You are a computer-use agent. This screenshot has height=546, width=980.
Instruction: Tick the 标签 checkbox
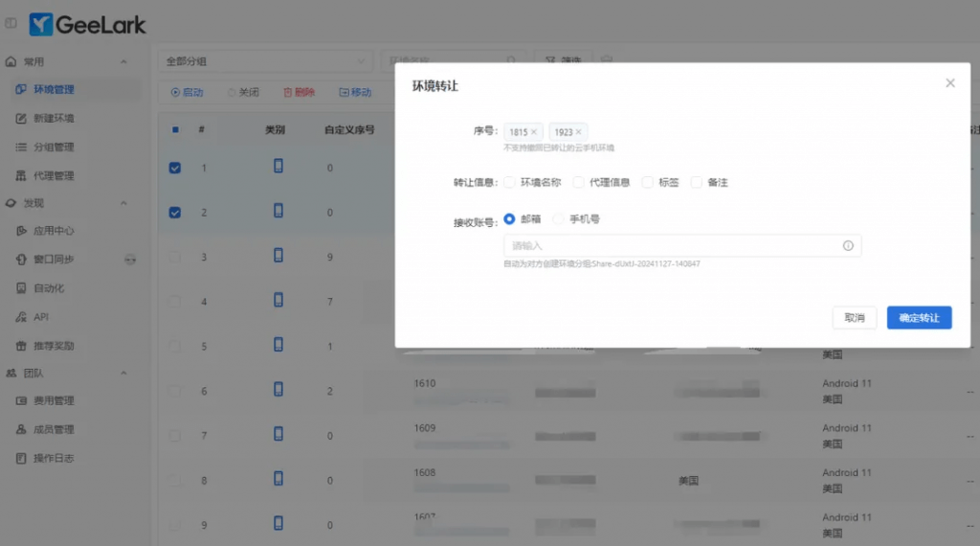click(648, 182)
